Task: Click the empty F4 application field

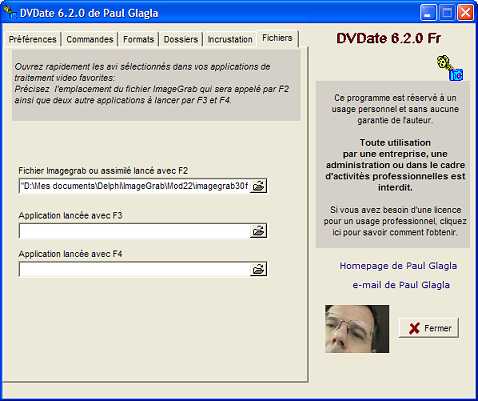Action: (x=134, y=269)
